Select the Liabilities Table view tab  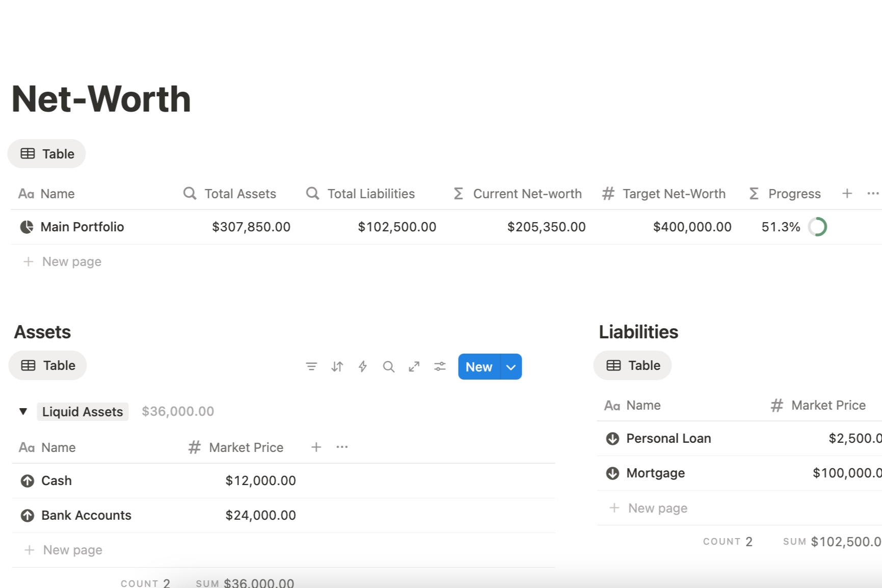pyautogui.click(x=633, y=365)
